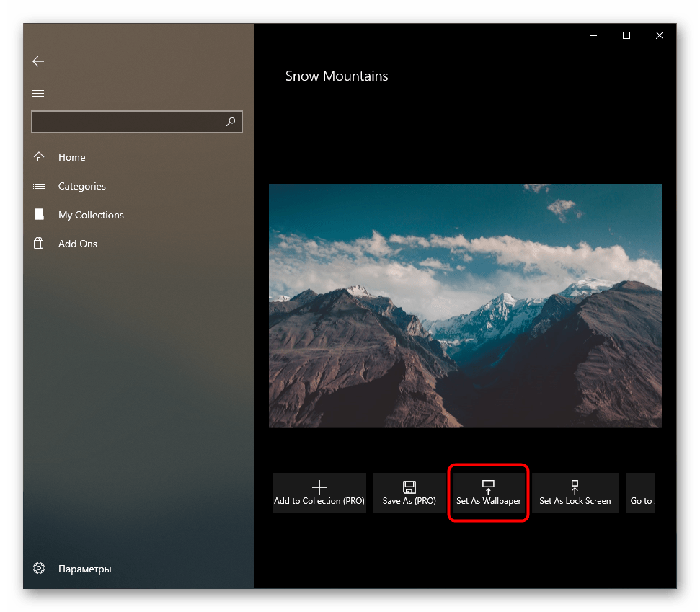
Task: Click the Параметры gear icon
Action: tap(39, 569)
